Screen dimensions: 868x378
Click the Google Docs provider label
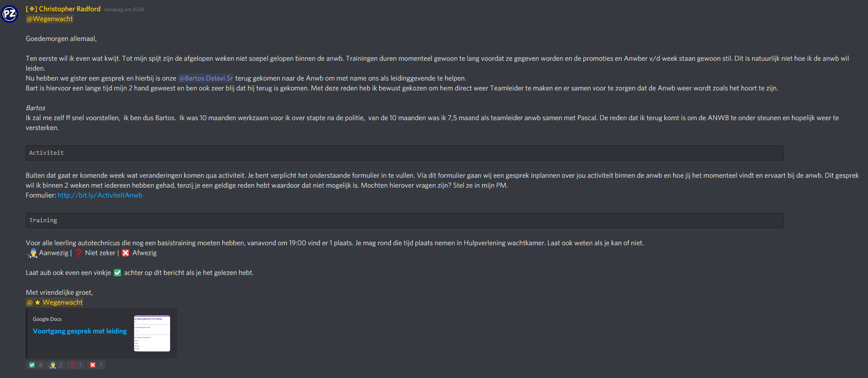47,319
